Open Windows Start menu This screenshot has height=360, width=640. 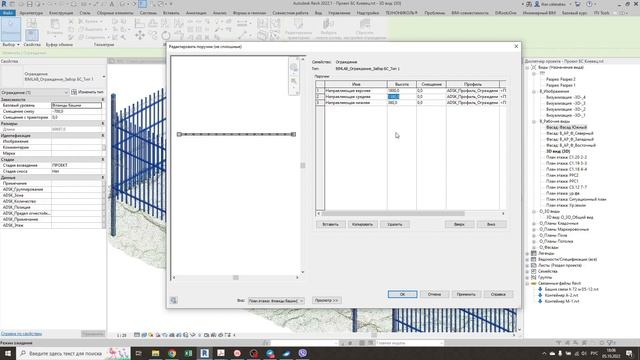click(8, 353)
